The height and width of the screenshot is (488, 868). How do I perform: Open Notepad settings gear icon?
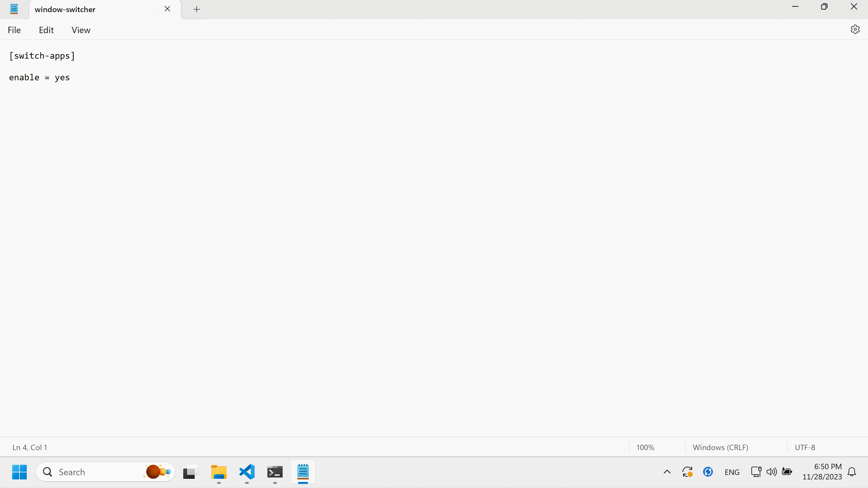pyautogui.click(x=855, y=30)
